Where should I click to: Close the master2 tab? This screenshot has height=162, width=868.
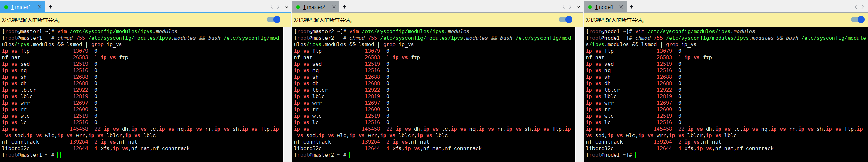(334, 7)
